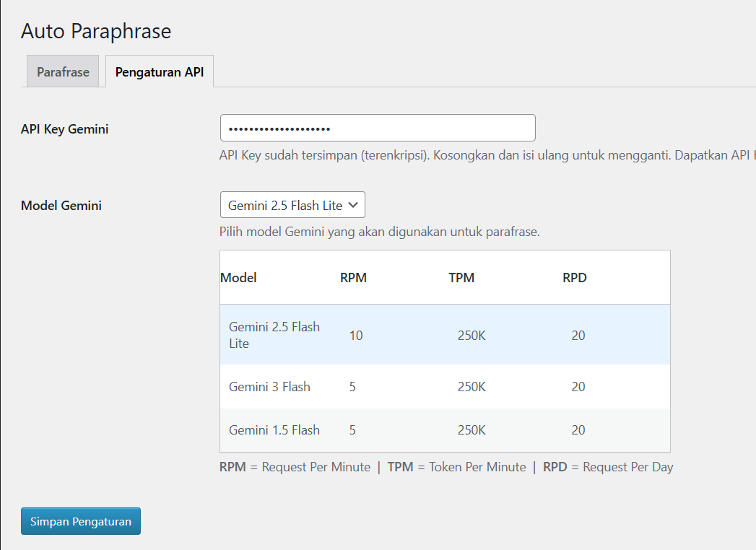This screenshot has width=756, height=550.
Task: Click RPD value 20 in Gemini 1.5 Flash row
Action: pos(578,430)
